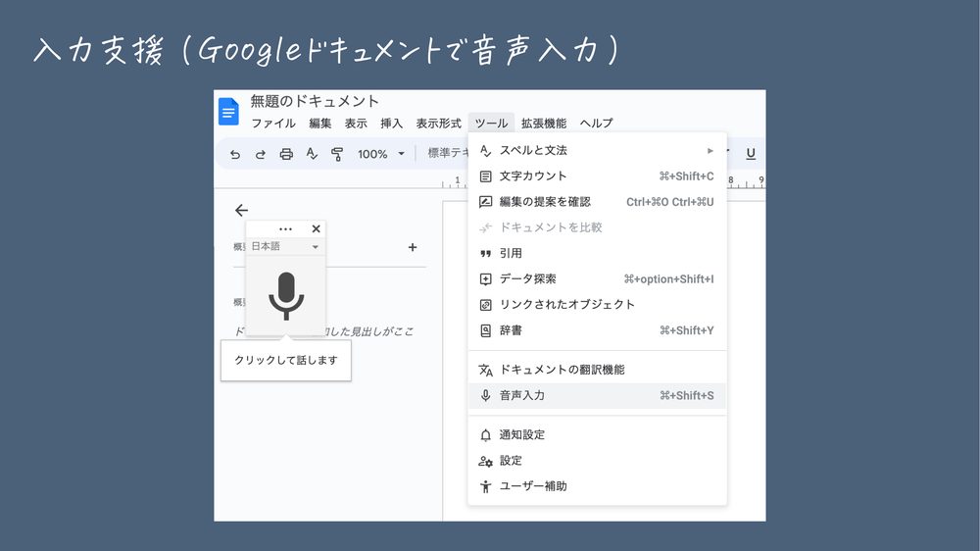Select リンクされたオブジェクト entry
This screenshot has width=980, height=551.
(597, 305)
